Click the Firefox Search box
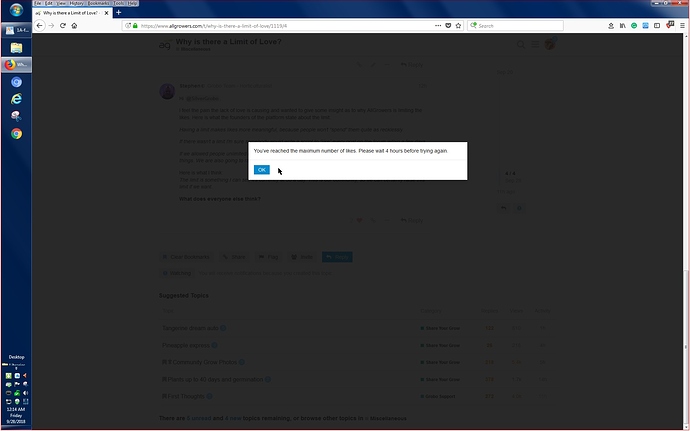This screenshot has height=431, width=690. [515, 26]
